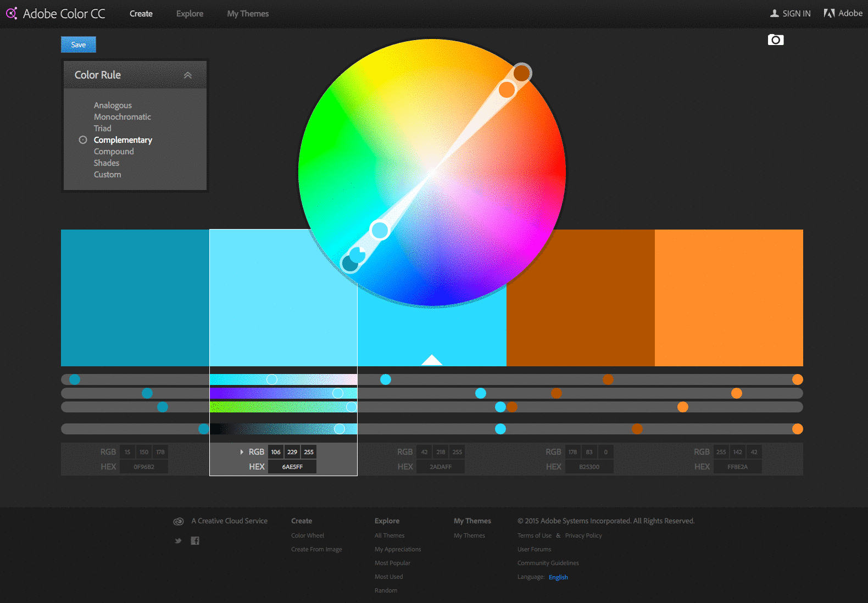This screenshot has width=868, height=603.
Task: Collapse the Color Rule panel
Action: pos(188,75)
